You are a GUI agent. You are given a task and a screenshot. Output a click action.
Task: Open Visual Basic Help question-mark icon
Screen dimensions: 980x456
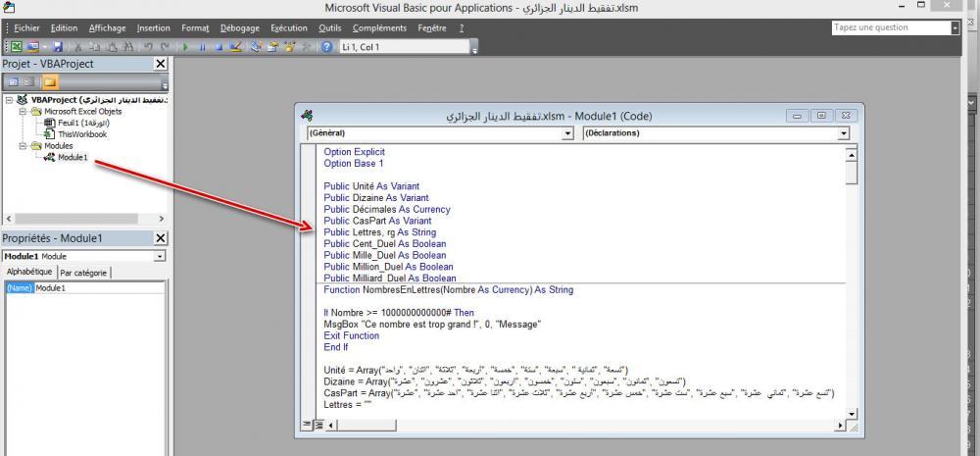[326, 47]
